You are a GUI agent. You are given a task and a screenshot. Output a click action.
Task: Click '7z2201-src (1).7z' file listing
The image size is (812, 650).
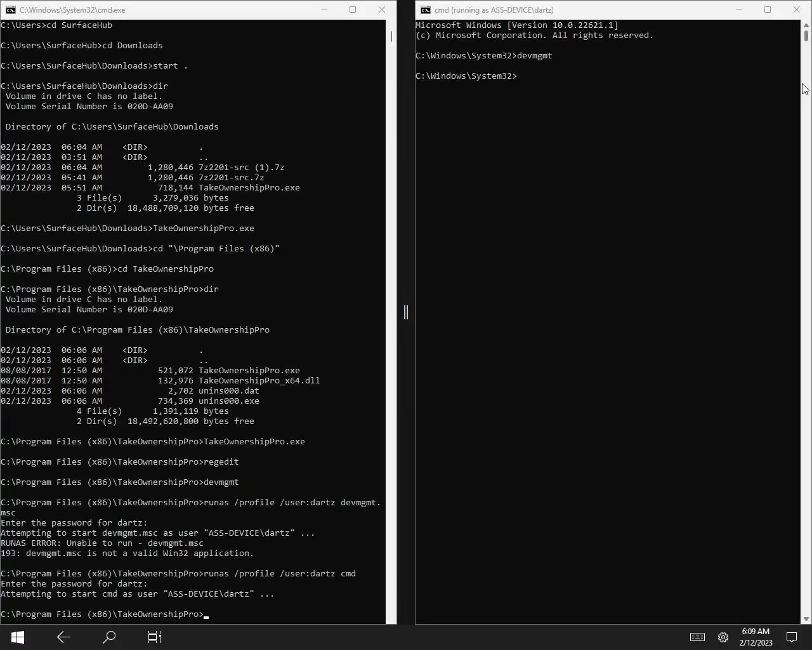click(241, 167)
